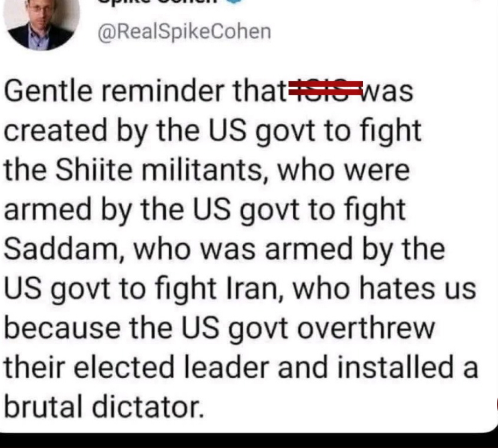This screenshot has width=498, height=448.
Task: Click the word "reminder"
Action: pos(163,91)
